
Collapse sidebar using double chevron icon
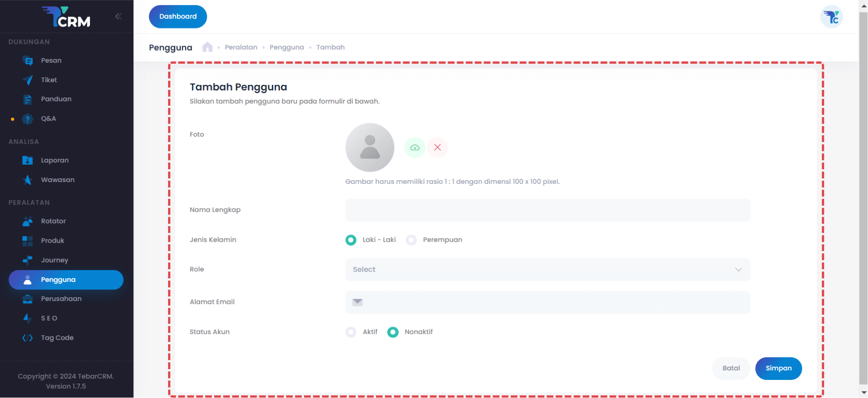118,17
